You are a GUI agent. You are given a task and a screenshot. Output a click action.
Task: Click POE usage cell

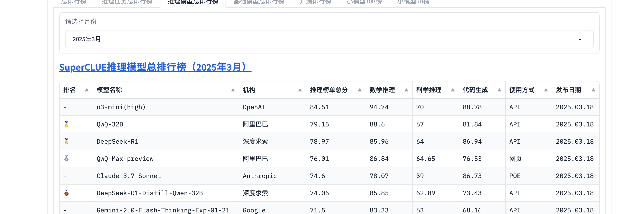pos(529,176)
